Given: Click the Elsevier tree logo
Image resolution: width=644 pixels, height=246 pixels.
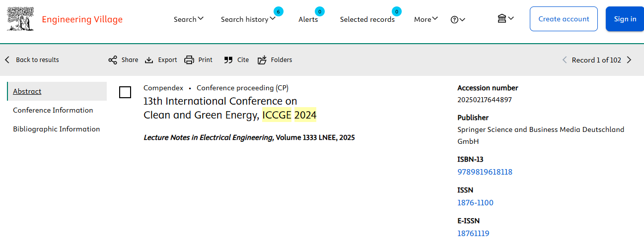Looking at the screenshot, I should (20, 19).
